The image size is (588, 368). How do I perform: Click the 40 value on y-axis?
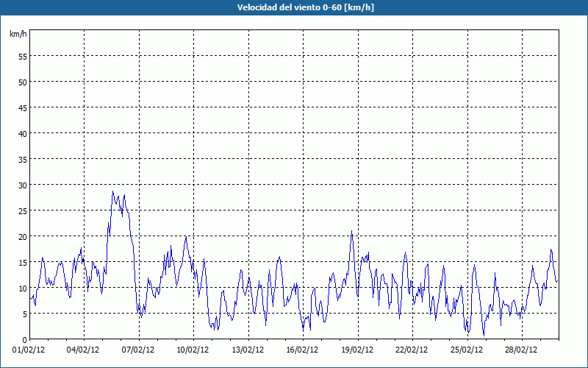point(22,134)
